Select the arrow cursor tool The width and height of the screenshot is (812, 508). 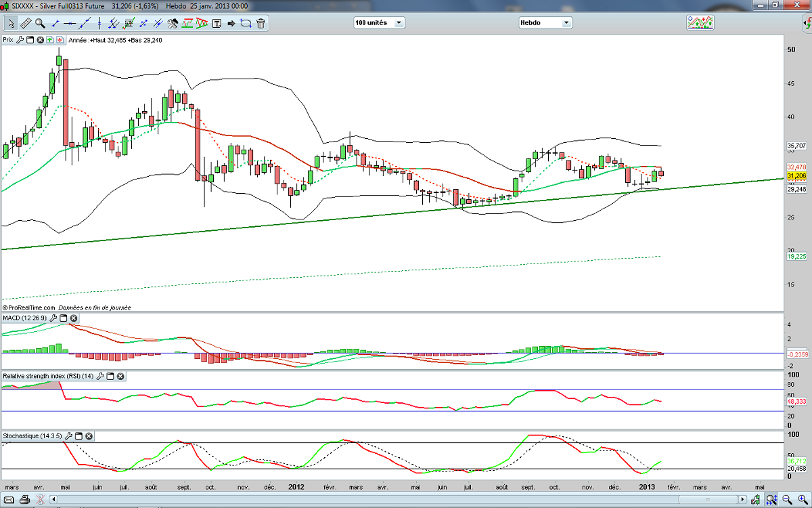[x=11, y=23]
